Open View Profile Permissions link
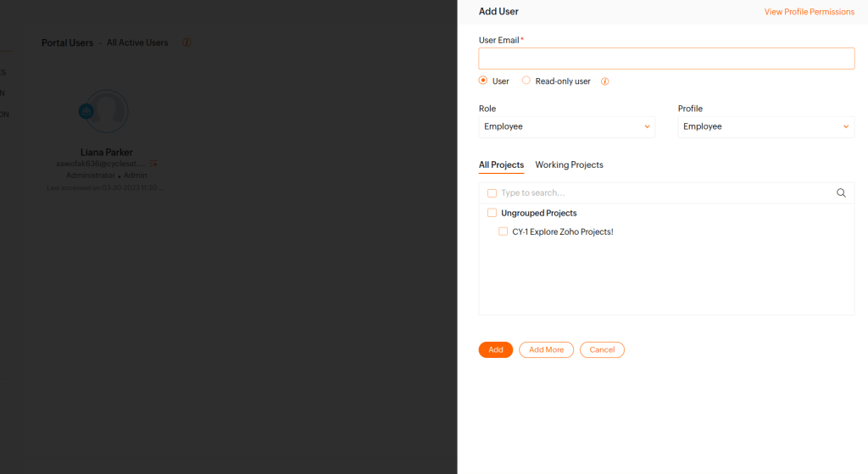The width and height of the screenshot is (868, 474). click(x=809, y=12)
